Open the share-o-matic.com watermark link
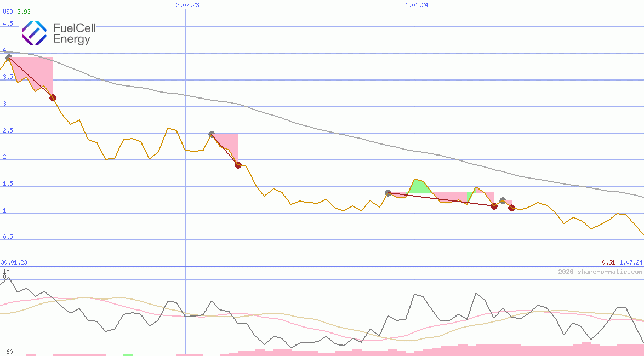Screen dimensions: 644x356 coord(600,272)
